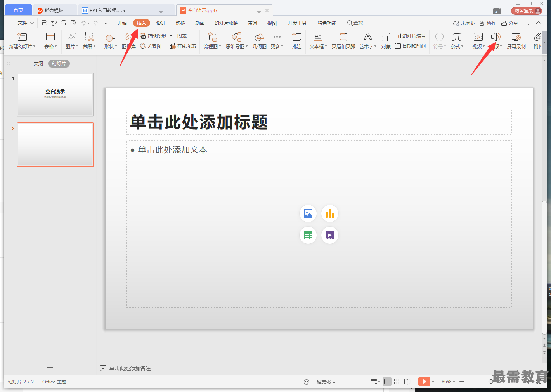Screen dimensions: 551x392
Task: Switch to slide sorter grid view
Action: coord(397,382)
